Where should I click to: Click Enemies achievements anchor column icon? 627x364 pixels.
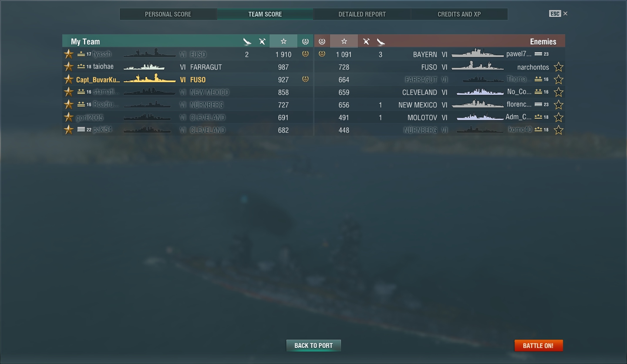322,42
